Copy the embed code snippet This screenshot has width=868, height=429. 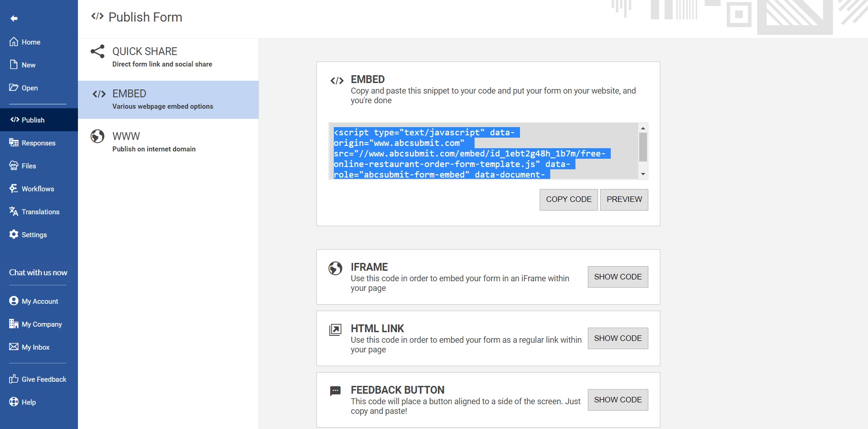(569, 200)
